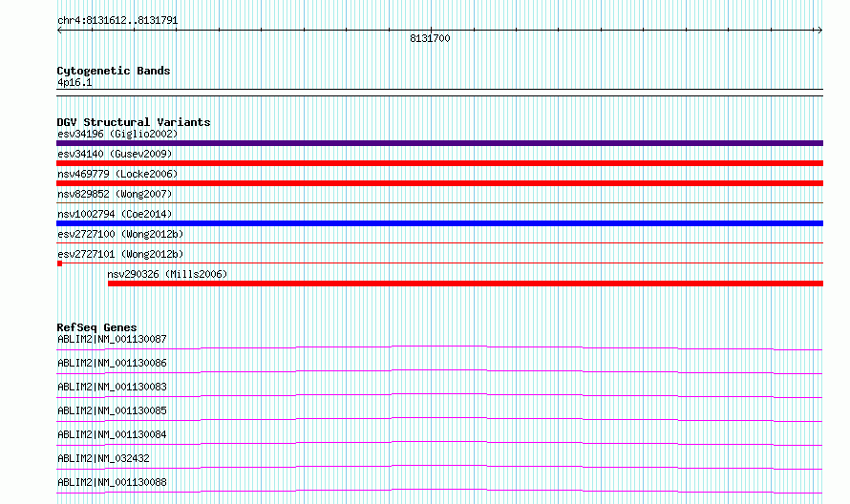
Task: Select the Cytogenetic Bands track heading
Action: click(x=114, y=71)
